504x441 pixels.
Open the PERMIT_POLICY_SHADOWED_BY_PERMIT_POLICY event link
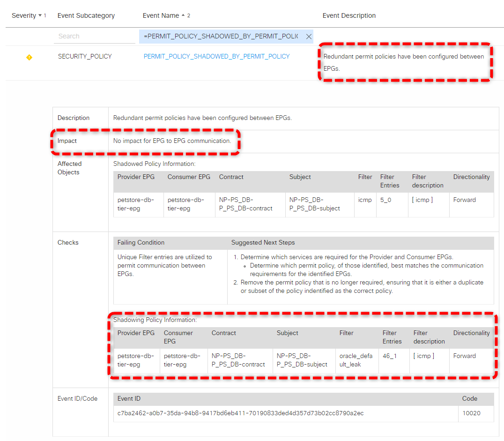216,56
